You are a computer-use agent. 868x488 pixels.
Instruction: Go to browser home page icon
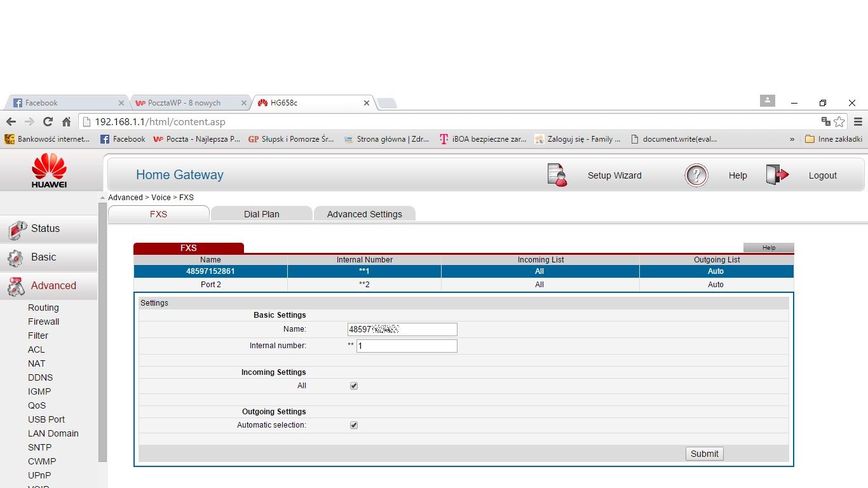66,122
